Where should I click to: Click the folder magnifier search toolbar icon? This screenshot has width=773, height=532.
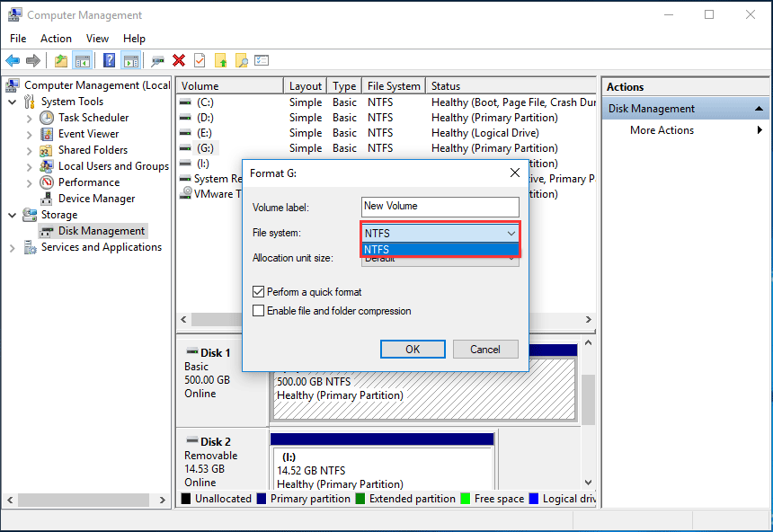(242, 60)
